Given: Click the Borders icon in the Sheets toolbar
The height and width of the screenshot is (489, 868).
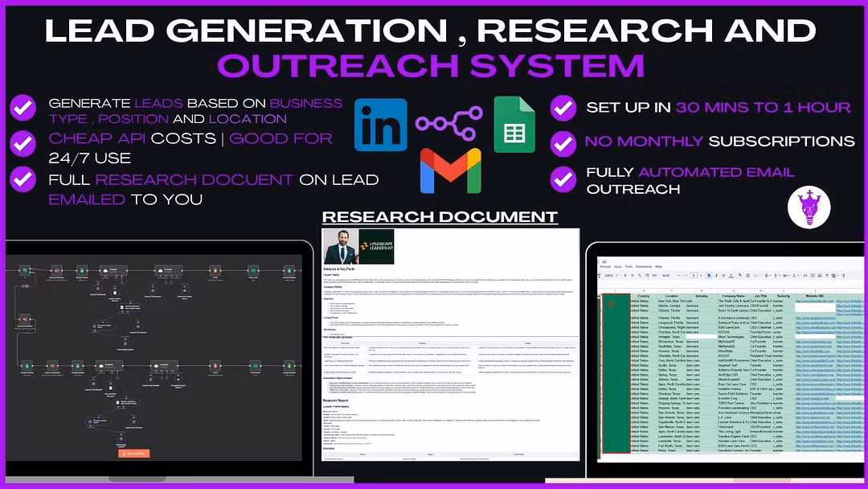Looking at the screenshot, I should point(748,276).
